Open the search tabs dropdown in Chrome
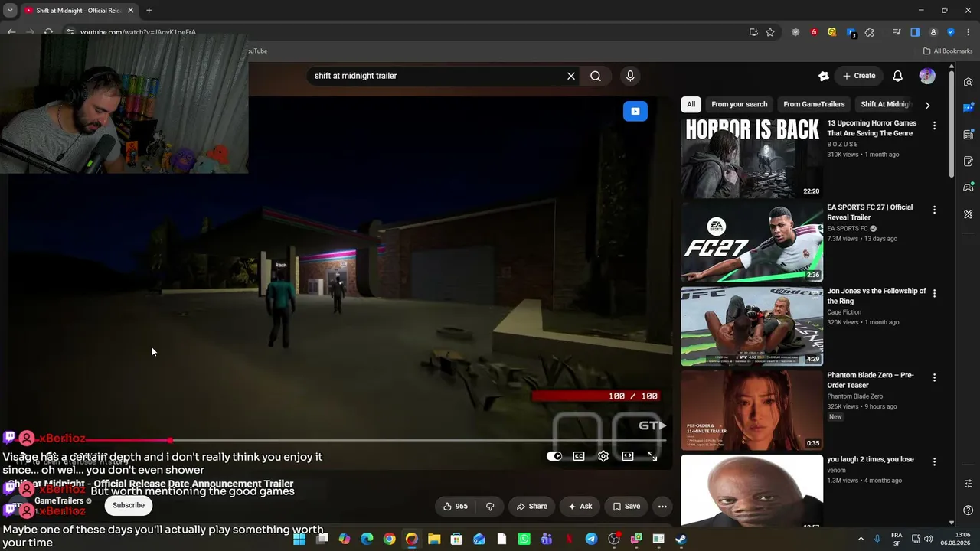 (x=10, y=11)
